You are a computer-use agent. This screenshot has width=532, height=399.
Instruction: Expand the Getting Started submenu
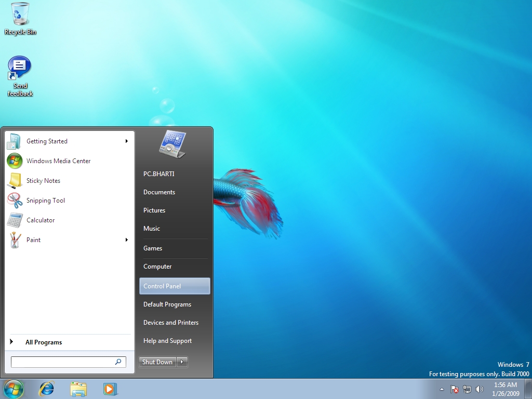pos(126,141)
